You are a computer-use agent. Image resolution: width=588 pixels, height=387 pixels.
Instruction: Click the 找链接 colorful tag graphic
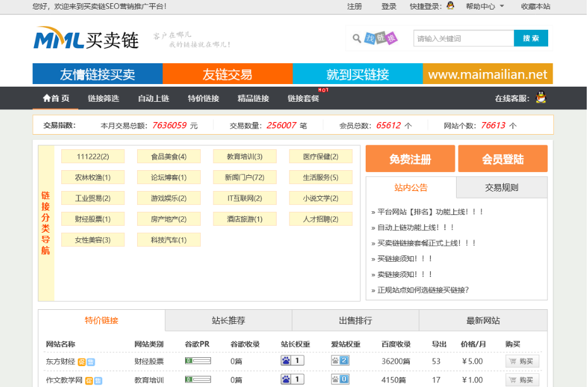381,38
